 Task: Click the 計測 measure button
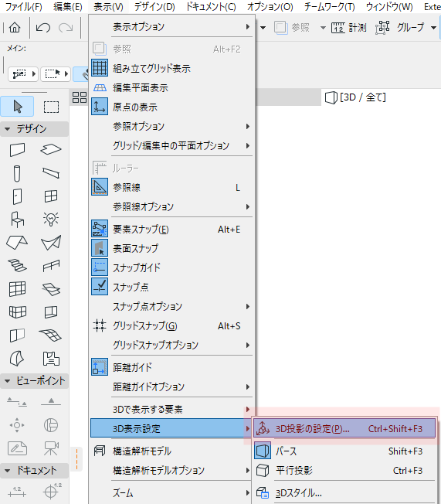coord(349,28)
